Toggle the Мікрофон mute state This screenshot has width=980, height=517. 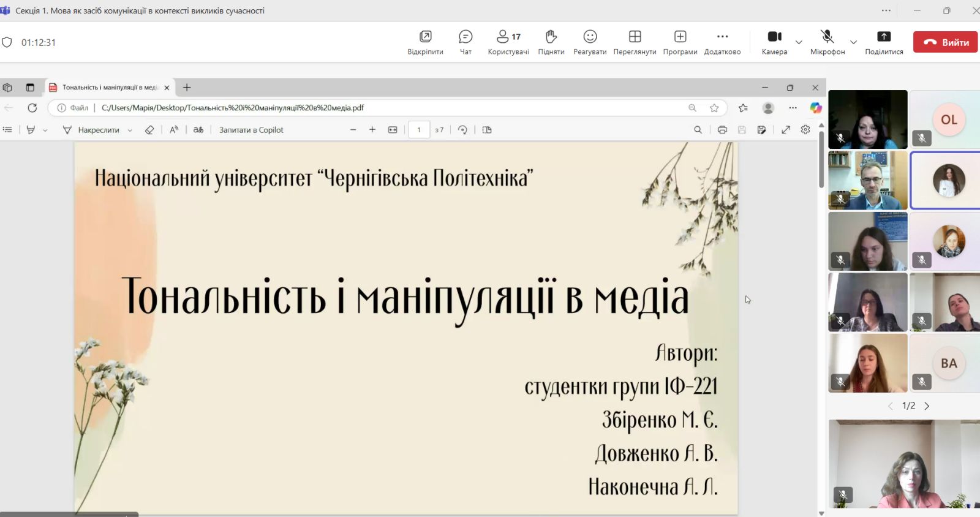click(827, 42)
